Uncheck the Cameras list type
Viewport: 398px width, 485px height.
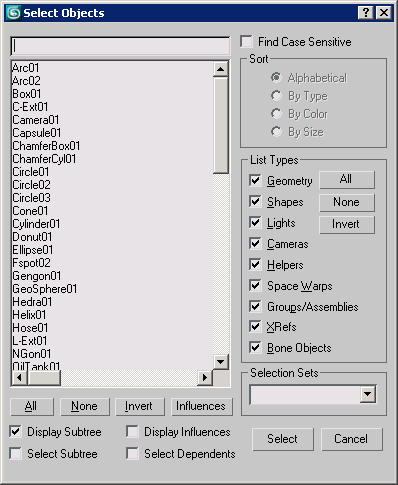click(x=255, y=244)
